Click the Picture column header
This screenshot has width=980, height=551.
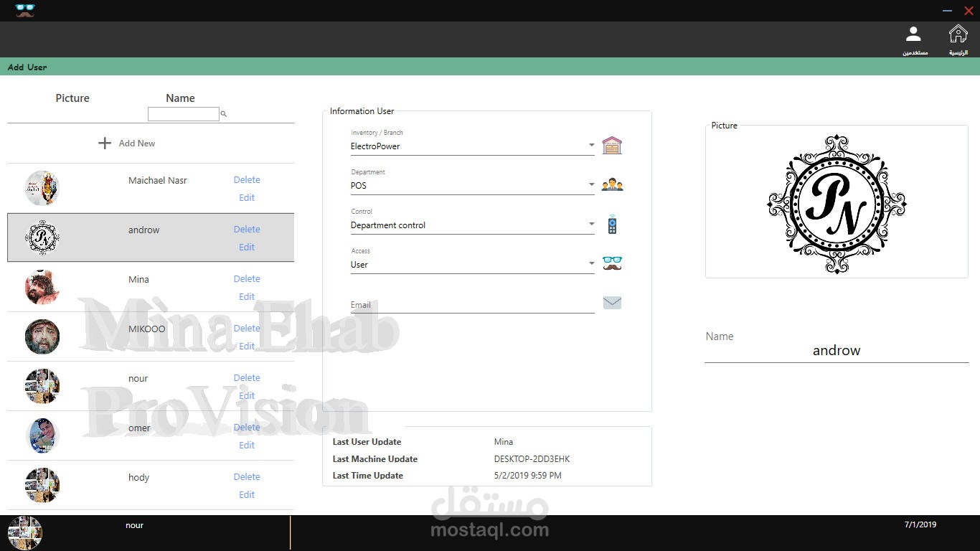(x=72, y=98)
